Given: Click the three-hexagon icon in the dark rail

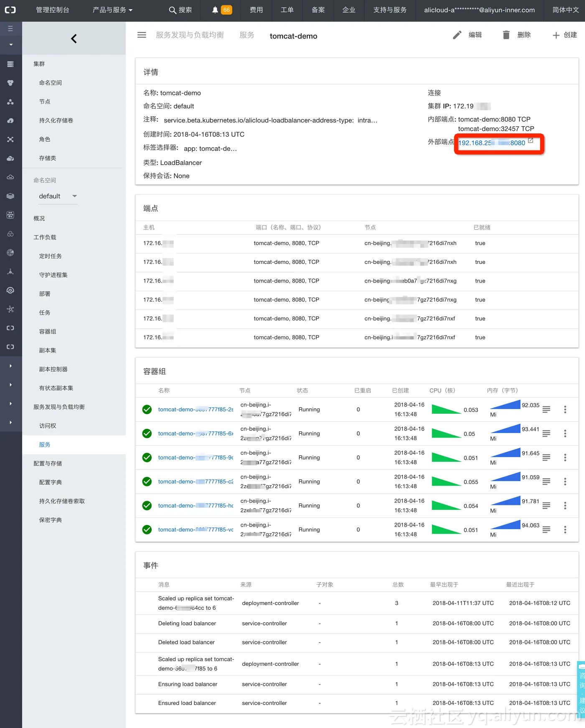Looking at the screenshot, I should point(10,83).
